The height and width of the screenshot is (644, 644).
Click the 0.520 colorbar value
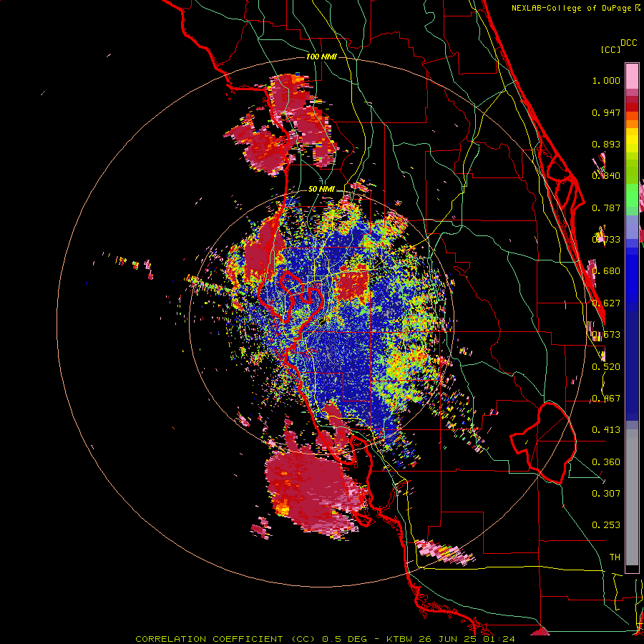click(x=606, y=367)
